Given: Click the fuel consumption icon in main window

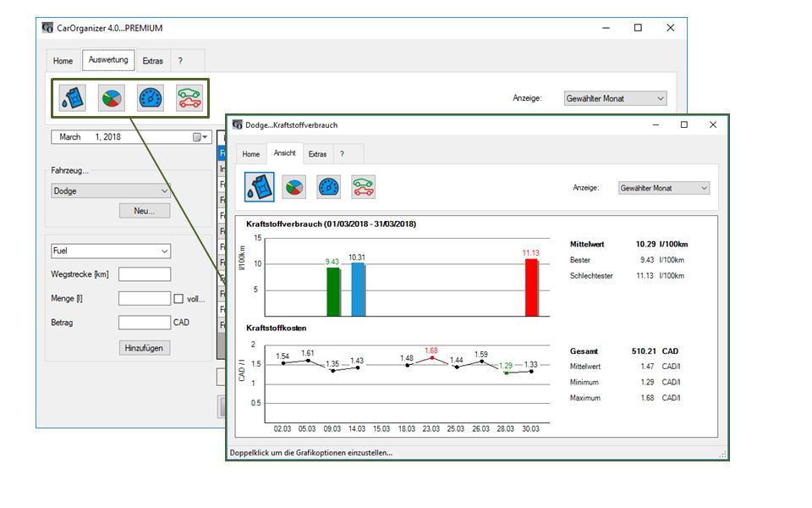Looking at the screenshot, I should coord(72,98).
